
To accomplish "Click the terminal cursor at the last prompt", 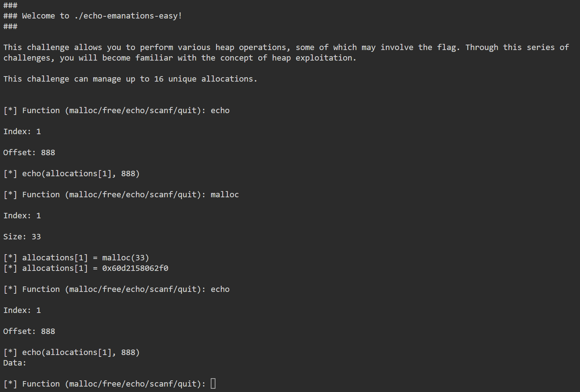I will (x=213, y=383).
